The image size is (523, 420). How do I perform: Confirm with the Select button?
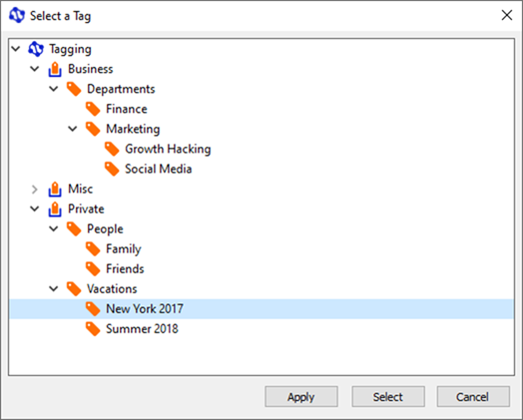point(388,397)
